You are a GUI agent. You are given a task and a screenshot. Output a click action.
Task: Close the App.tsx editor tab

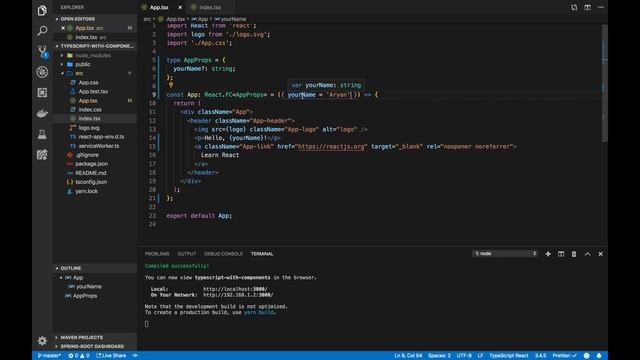click(x=180, y=7)
